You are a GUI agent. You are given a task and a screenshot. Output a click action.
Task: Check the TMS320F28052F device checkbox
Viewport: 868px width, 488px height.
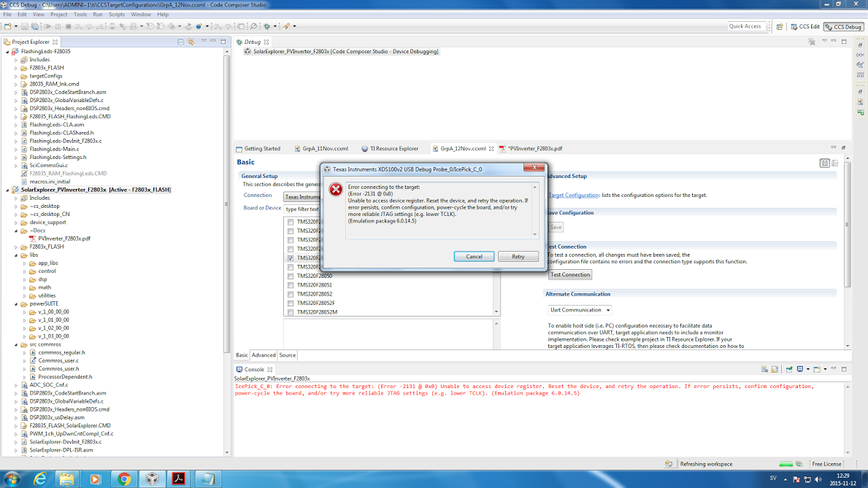point(290,303)
